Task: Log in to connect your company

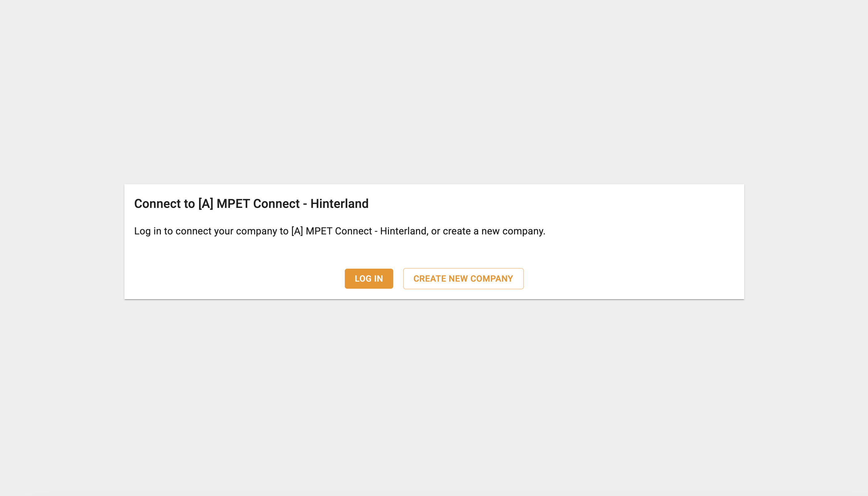Action: (x=369, y=279)
